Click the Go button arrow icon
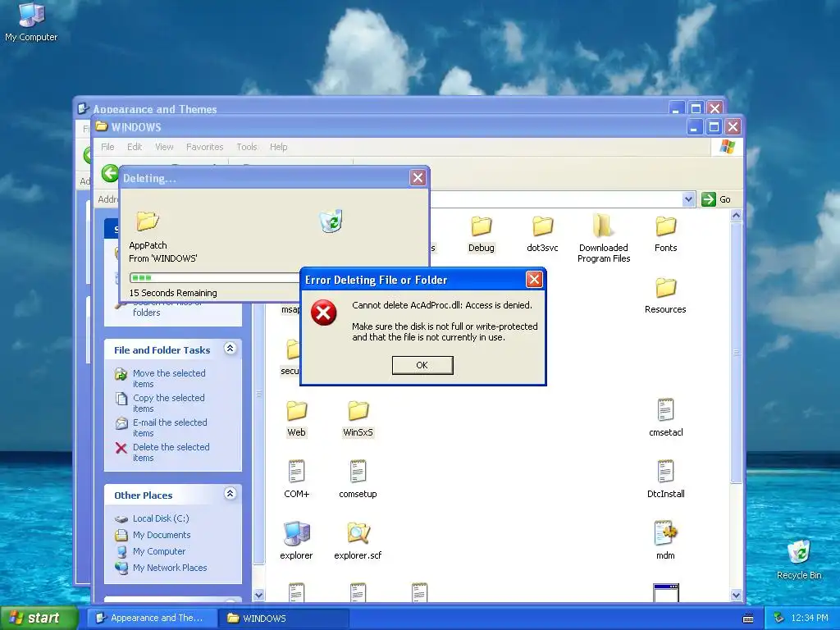The height and width of the screenshot is (630, 840). 708,199
